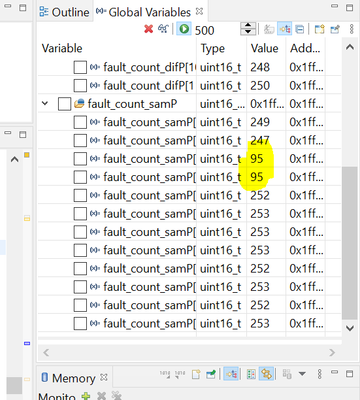The height and width of the screenshot is (400, 360).
Task: Open new Global Variables view icon
Action: [319, 30]
